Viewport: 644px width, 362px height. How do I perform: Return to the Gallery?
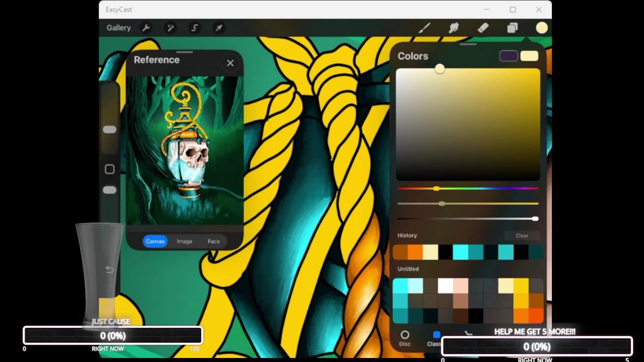pos(119,28)
